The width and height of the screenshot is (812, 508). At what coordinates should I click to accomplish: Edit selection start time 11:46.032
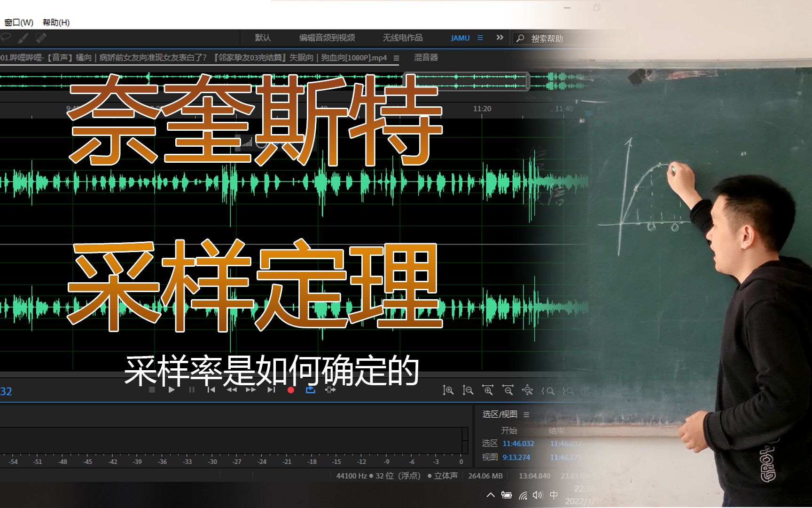pos(518,444)
